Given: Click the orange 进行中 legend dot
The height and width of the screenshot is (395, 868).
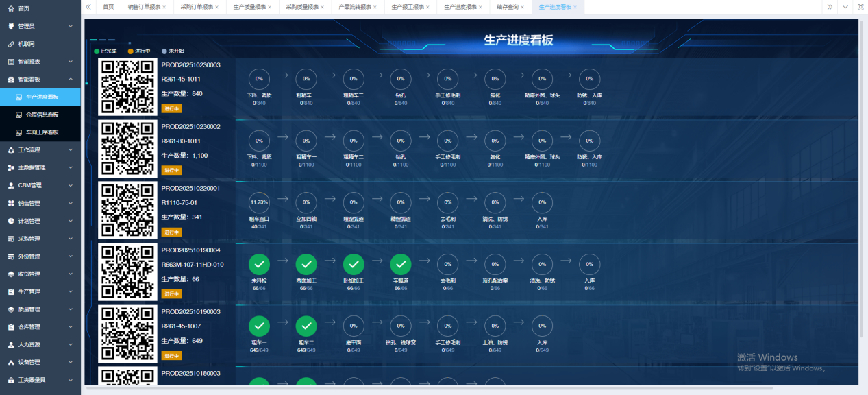Looking at the screenshot, I should 131,51.
